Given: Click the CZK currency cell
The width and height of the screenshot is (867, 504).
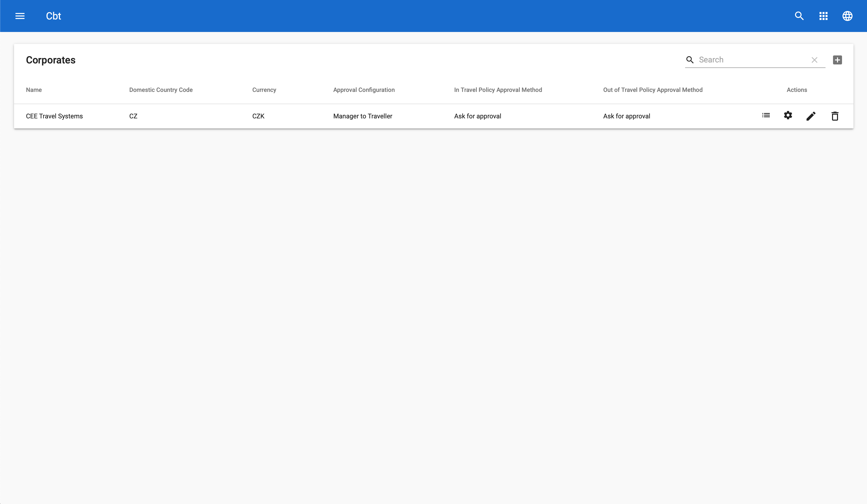Looking at the screenshot, I should point(258,116).
